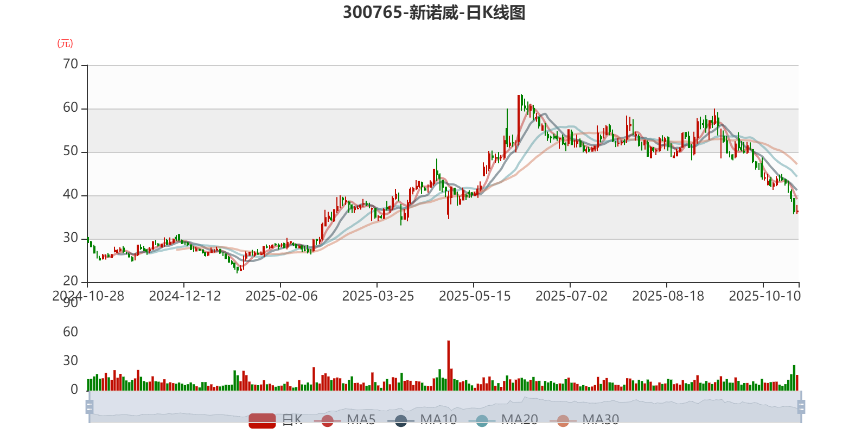The height and width of the screenshot is (434, 868).
Task: Click the 2025-03-25 date label
Action: point(378,296)
